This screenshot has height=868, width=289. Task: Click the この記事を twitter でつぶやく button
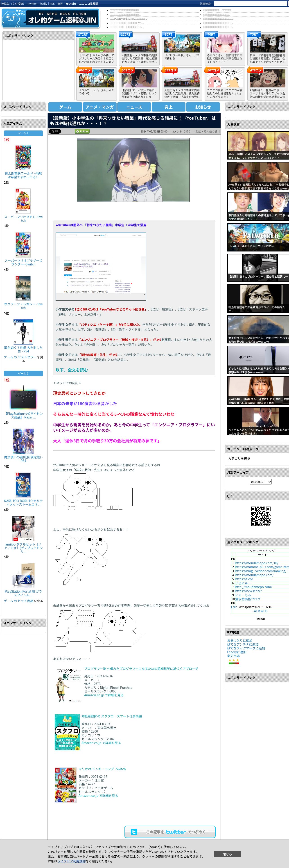pyautogui.click(x=170, y=832)
